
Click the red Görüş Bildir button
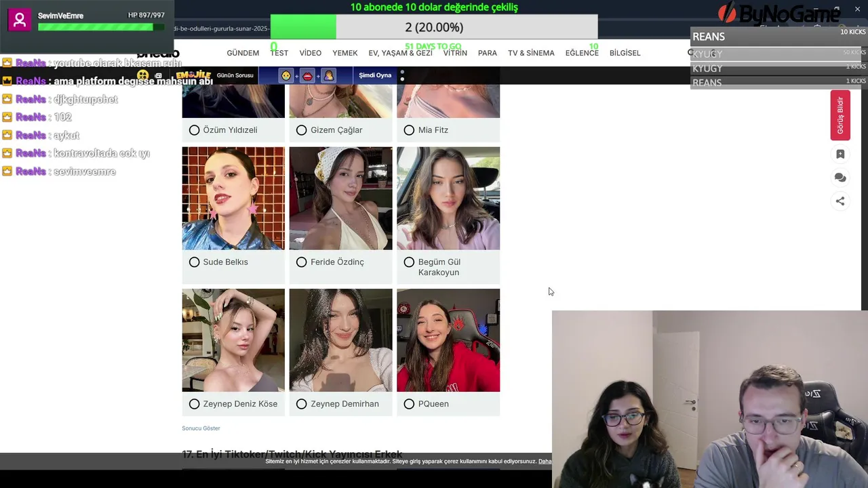click(x=840, y=115)
